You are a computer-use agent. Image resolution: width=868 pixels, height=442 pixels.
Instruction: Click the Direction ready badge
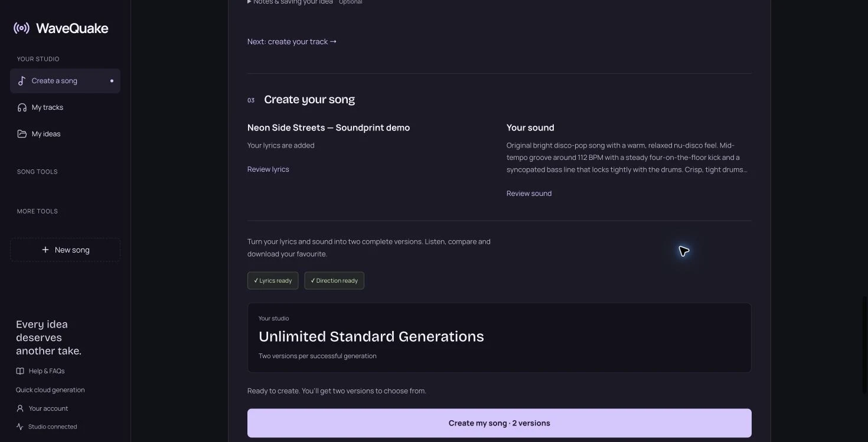(x=334, y=281)
